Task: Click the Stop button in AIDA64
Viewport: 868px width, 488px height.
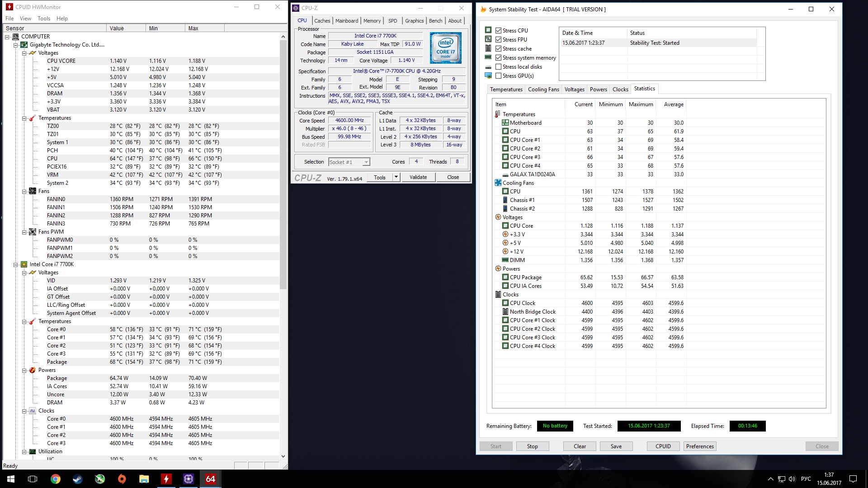Action: pyautogui.click(x=533, y=446)
